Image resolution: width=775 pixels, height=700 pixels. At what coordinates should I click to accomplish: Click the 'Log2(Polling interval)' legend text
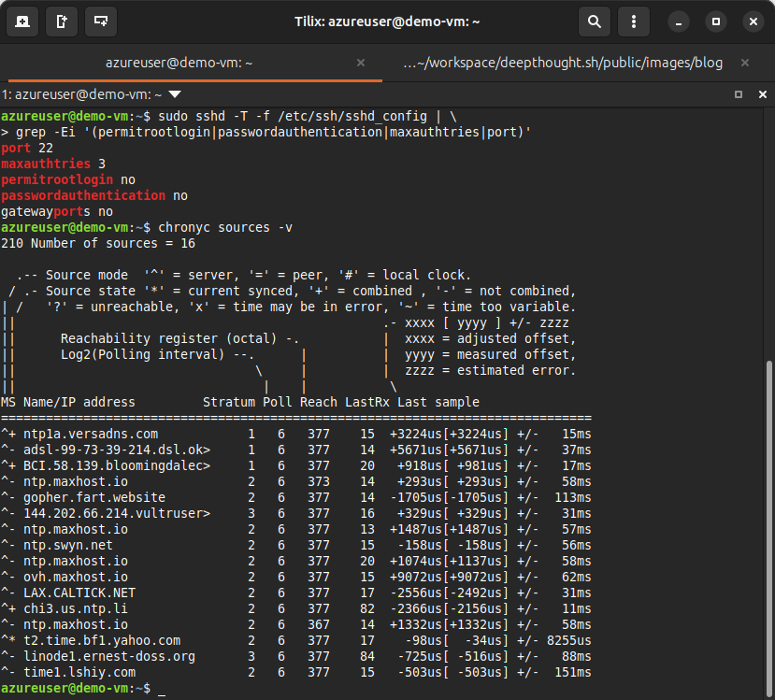tap(142, 355)
